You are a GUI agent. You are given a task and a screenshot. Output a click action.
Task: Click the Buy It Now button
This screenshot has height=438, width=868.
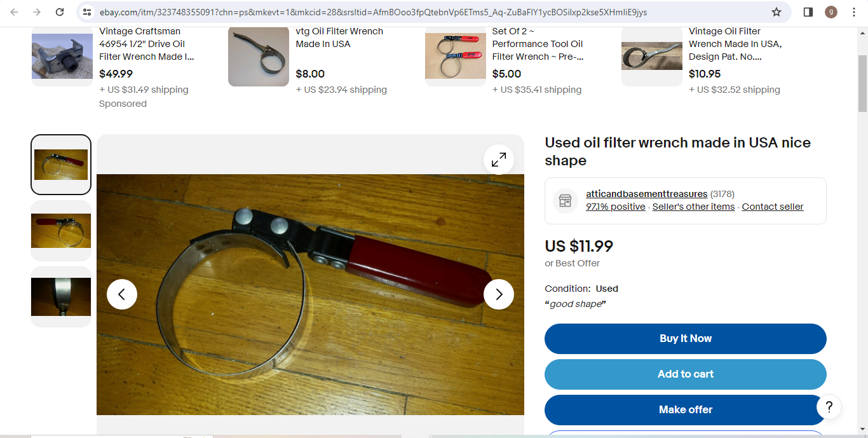click(x=686, y=339)
